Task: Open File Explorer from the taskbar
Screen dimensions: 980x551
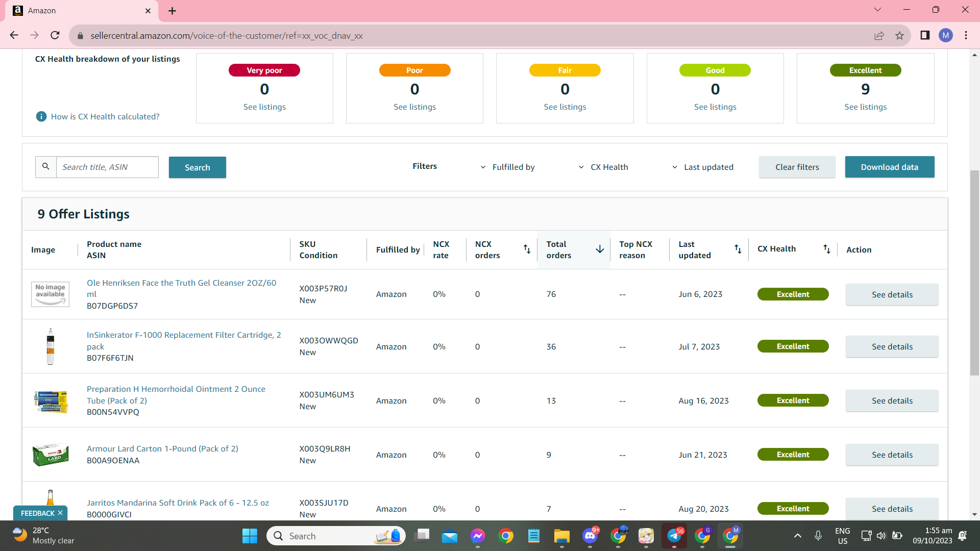Action: coord(562,536)
